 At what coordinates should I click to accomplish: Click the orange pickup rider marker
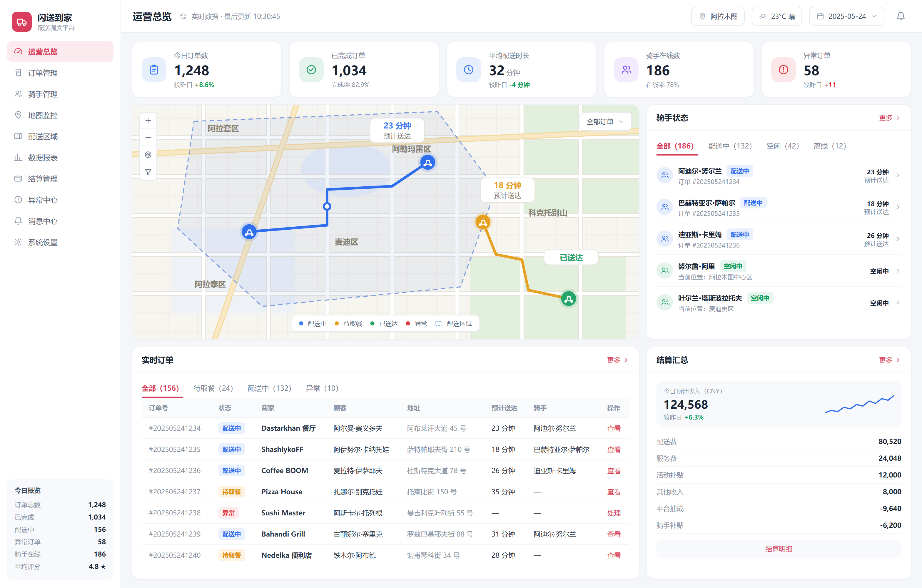(483, 222)
